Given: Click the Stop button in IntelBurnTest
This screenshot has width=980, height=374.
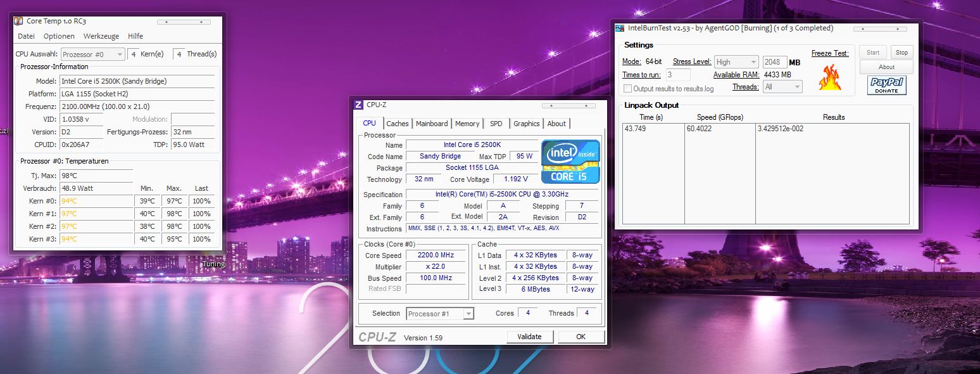Looking at the screenshot, I should point(902,53).
